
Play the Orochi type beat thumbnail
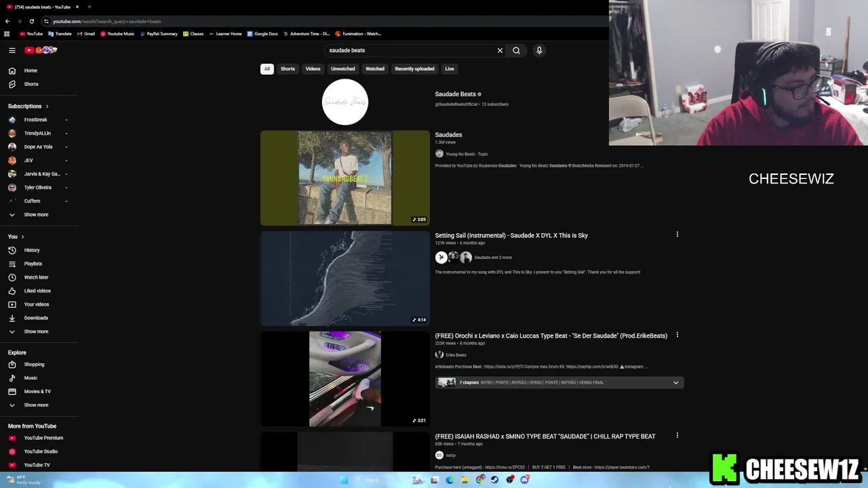tap(345, 379)
